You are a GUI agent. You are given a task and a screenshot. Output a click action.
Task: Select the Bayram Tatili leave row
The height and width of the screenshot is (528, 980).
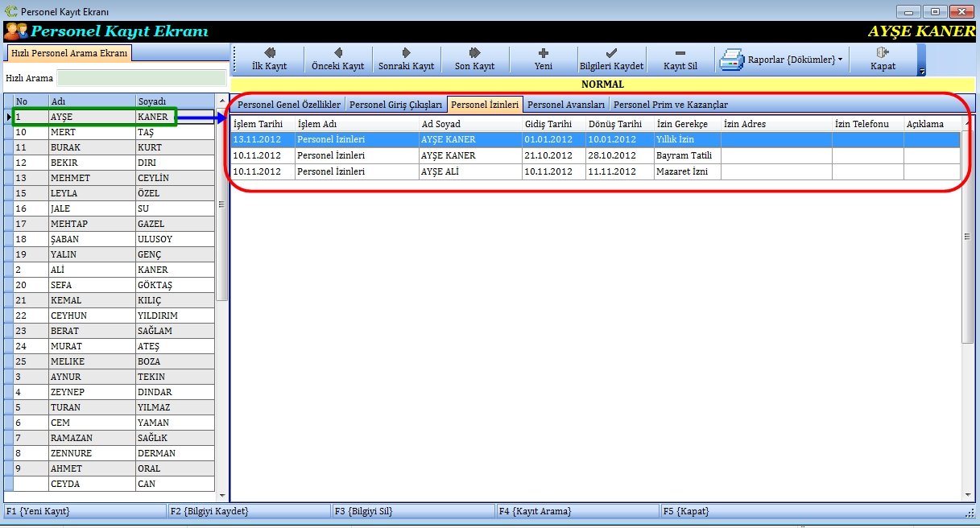596,155
